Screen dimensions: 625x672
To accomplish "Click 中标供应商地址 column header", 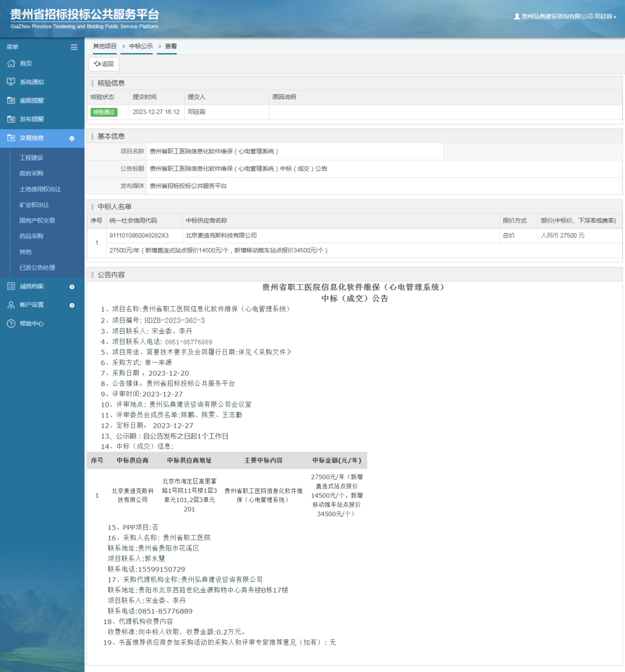I will [x=189, y=461].
